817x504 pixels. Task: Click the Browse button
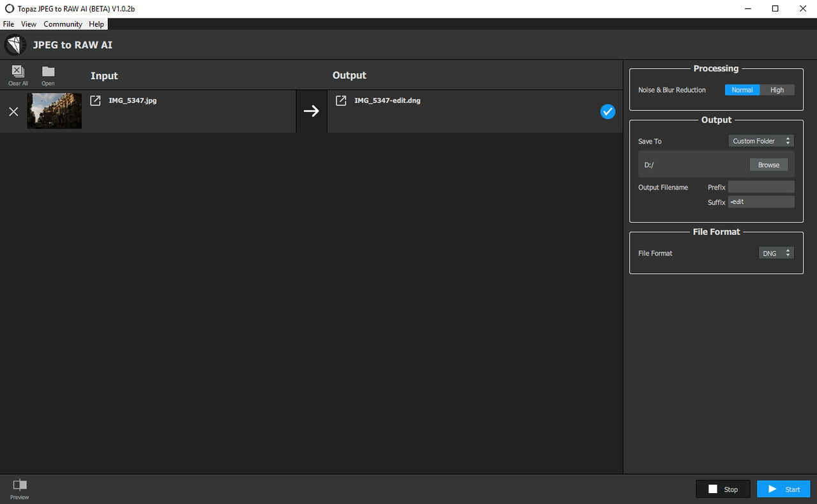click(768, 165)
